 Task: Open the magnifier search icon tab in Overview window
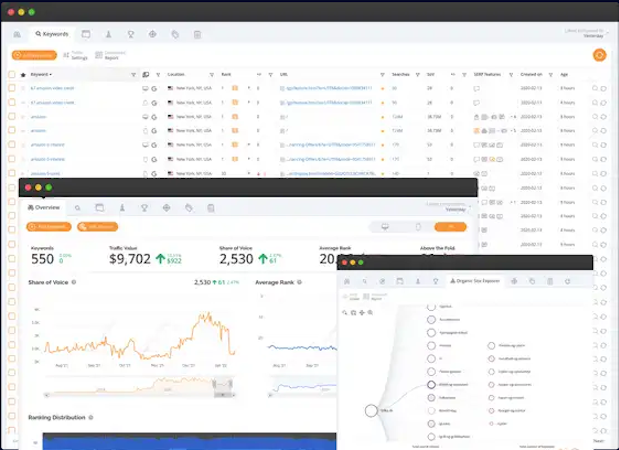pos(77,208)
